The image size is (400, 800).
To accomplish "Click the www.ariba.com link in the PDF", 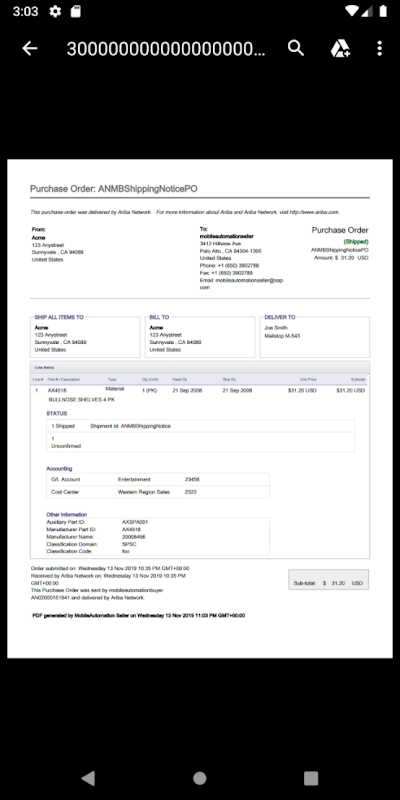I will tap(314, 212).
